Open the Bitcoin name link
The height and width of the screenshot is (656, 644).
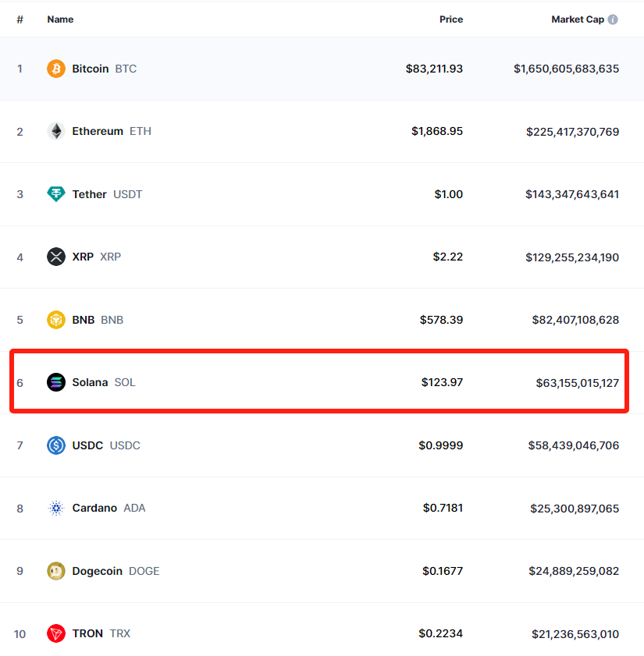coord(91,69)
